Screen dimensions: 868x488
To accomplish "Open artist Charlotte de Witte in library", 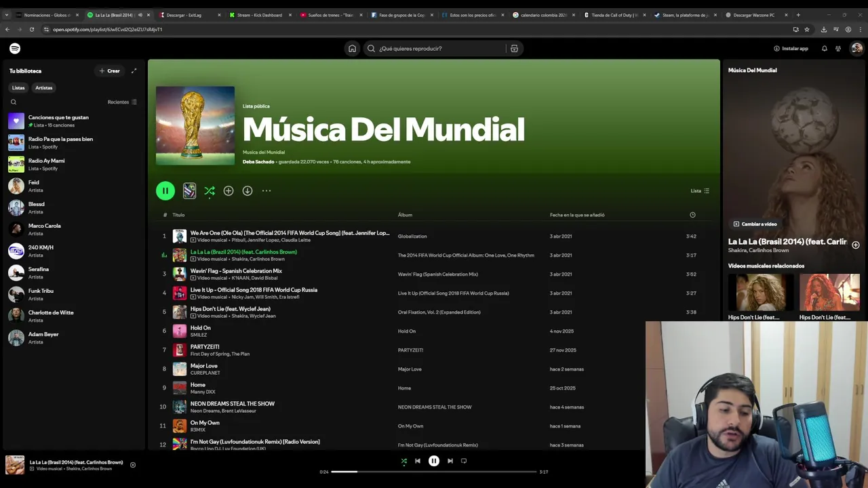I will pos(75,316).
